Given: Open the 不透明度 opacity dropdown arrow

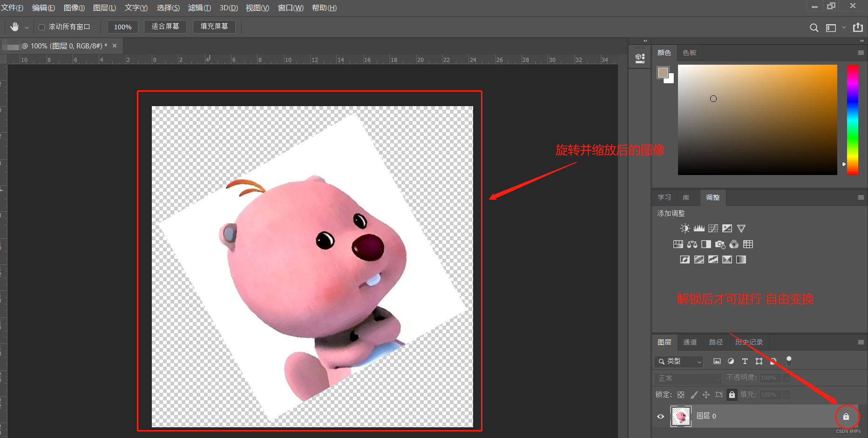Looking at the screenshot, I should tap(787, 378).
